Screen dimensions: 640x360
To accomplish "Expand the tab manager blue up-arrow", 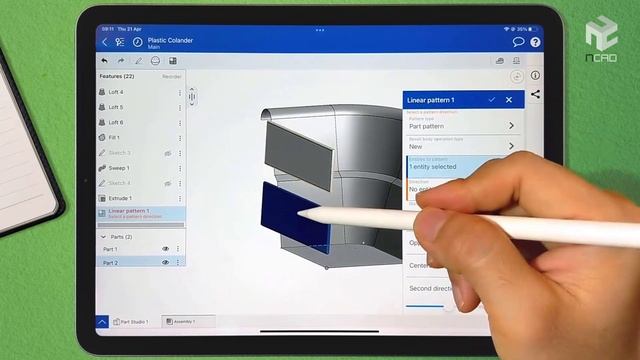I will pos(102,322).
